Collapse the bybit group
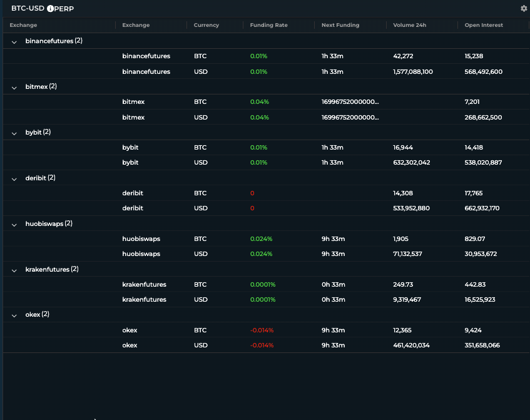The image size is (530, 420). [14, 133]
